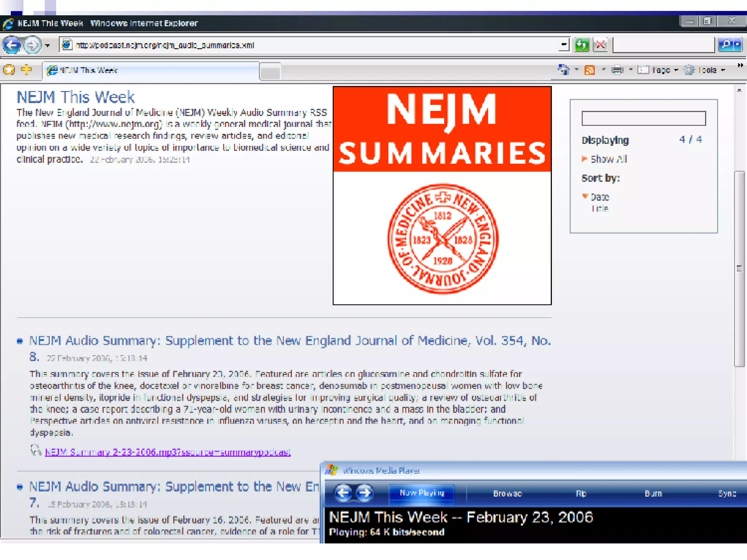Select the NEJM This Week browser tab
The width and height of the screenshot is (747, 560).
[x=151, y=70]
